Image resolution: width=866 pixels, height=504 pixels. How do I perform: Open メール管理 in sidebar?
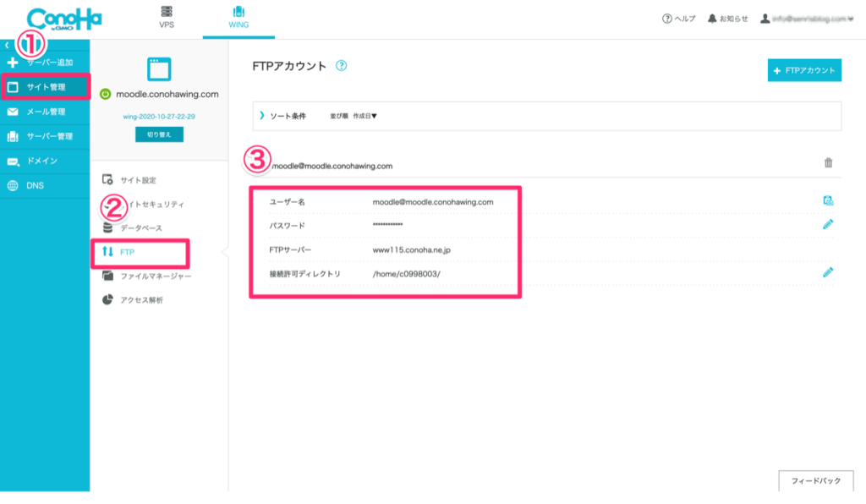coord(45,112)
